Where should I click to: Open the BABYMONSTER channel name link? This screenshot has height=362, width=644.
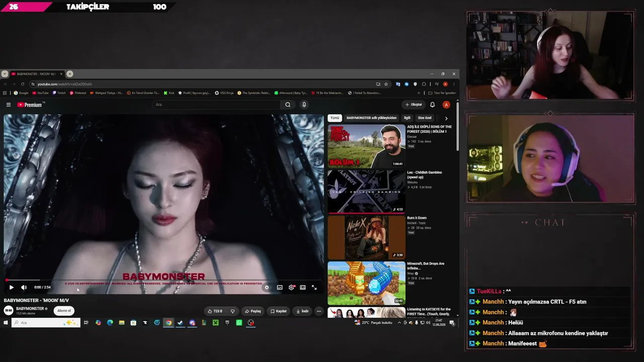[x=30, y=309]
